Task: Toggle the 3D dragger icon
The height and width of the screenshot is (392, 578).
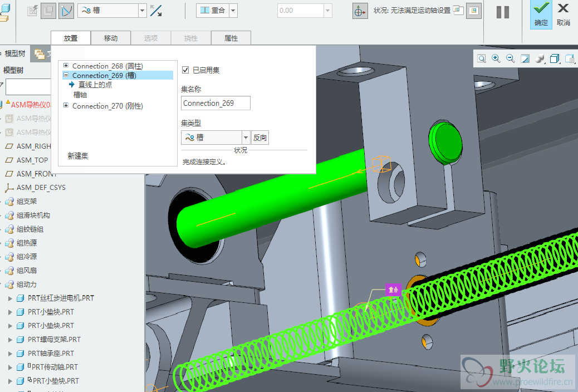Action: point(360,11)
